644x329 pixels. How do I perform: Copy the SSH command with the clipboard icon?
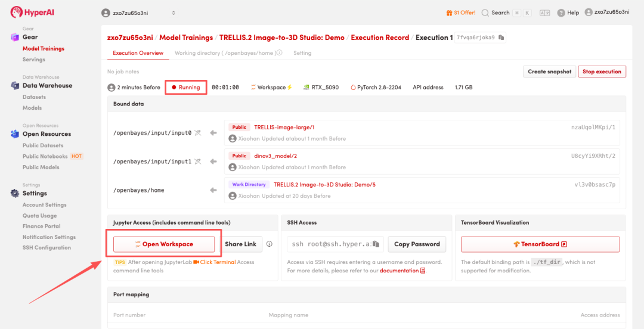[376, 244]
